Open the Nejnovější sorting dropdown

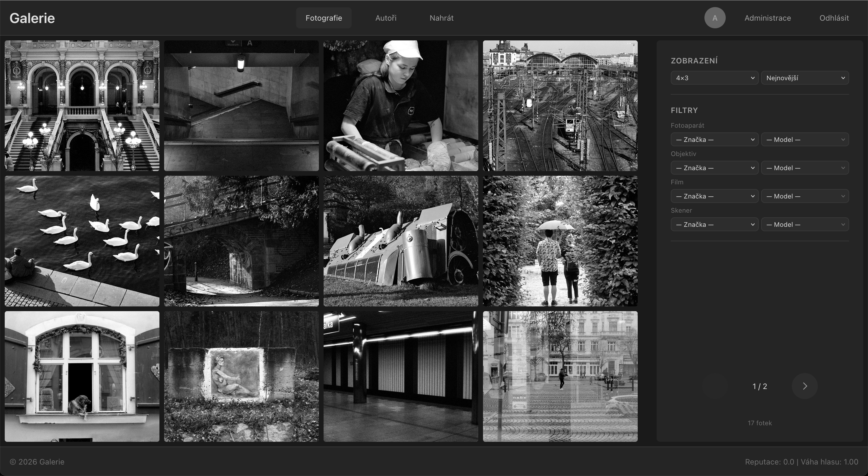coord(805,78)
